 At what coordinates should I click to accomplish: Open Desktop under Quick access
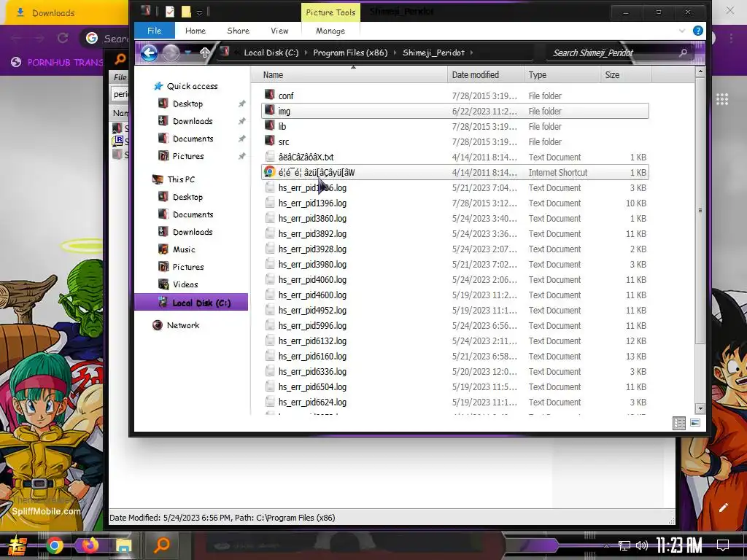tap(187, 104)
